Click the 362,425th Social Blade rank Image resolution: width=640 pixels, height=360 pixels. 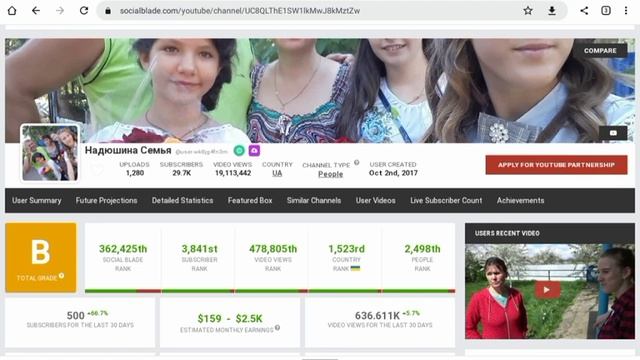(123, 249)
